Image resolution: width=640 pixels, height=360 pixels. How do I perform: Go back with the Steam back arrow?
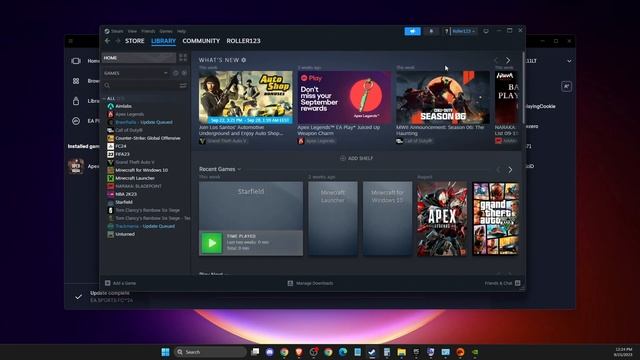107,41
